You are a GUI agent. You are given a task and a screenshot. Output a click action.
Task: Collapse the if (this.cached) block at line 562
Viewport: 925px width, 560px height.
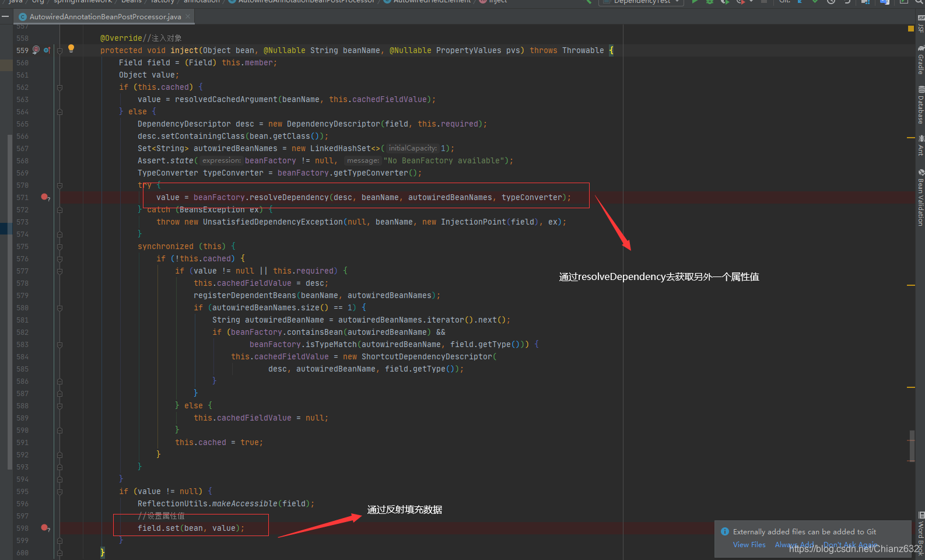tap(60, 87)
